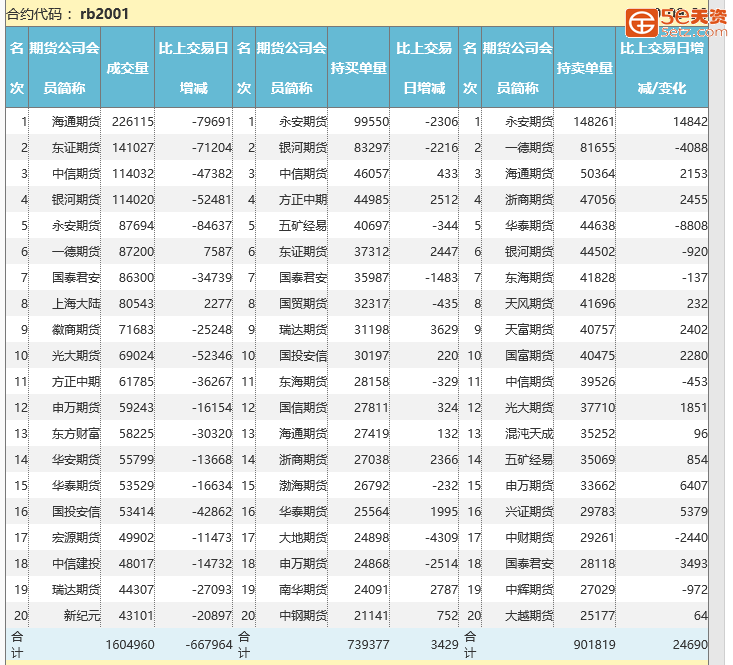Image resolution: width=733 pixels, height=665 pixels.
Task: Click the 东方财富 company cell
Action: tap(76, 434)
